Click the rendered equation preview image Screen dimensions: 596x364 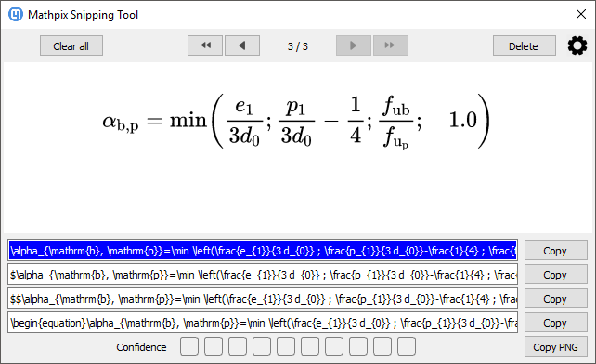point(296,121)
